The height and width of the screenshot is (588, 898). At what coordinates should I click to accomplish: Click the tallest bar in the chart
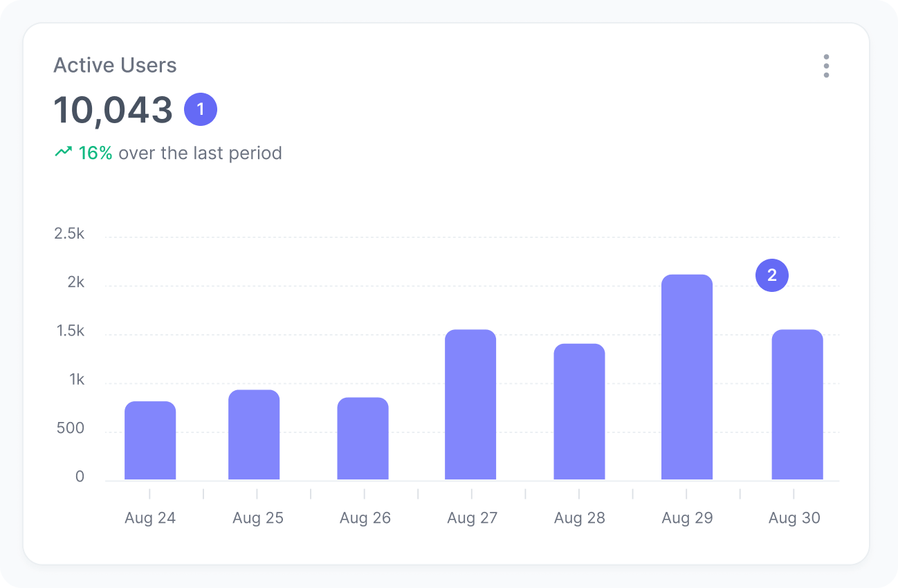pos(687,377)
